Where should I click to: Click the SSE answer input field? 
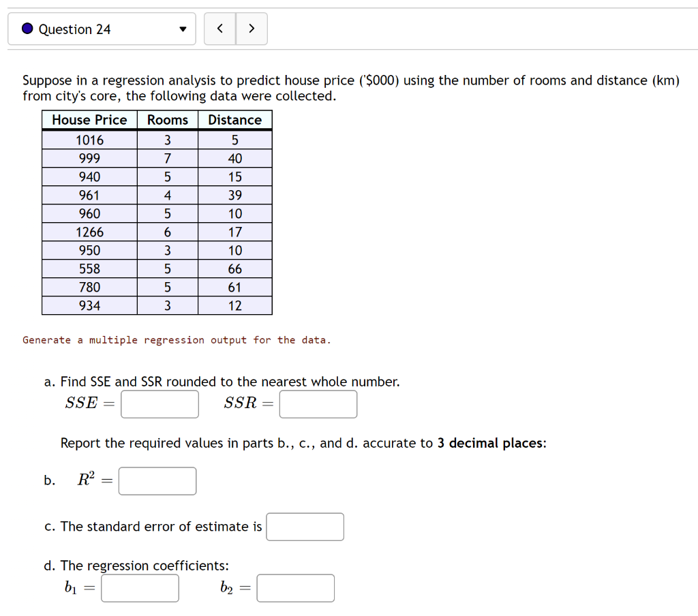pos(160,403)
